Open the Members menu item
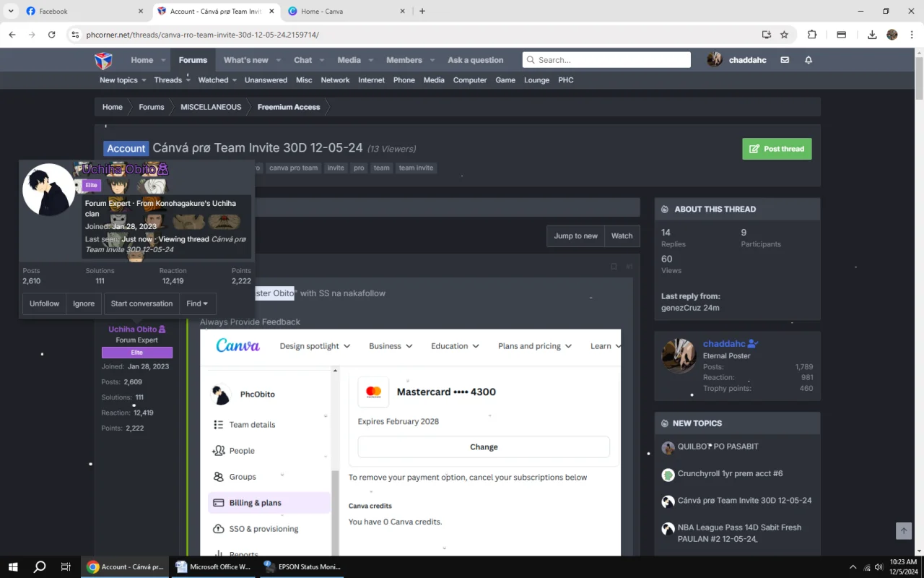Screen dimensions: 924x578 (x=404, y=60)
